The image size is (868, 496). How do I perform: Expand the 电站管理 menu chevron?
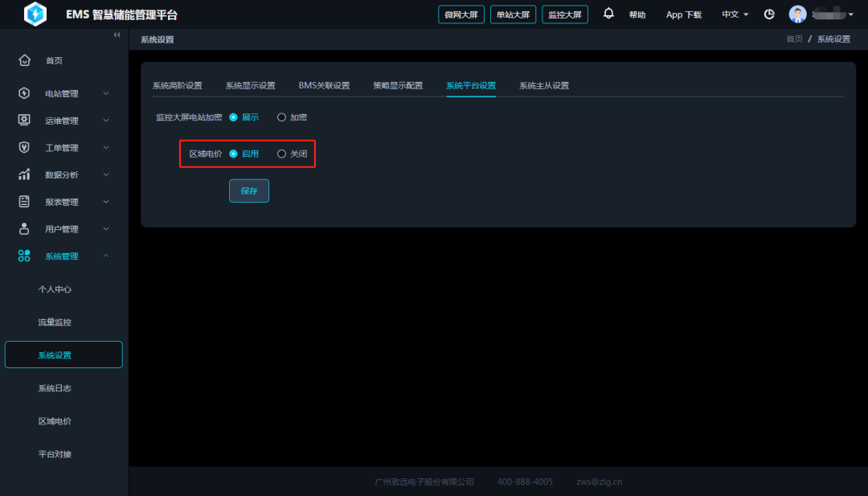(106, 94)
